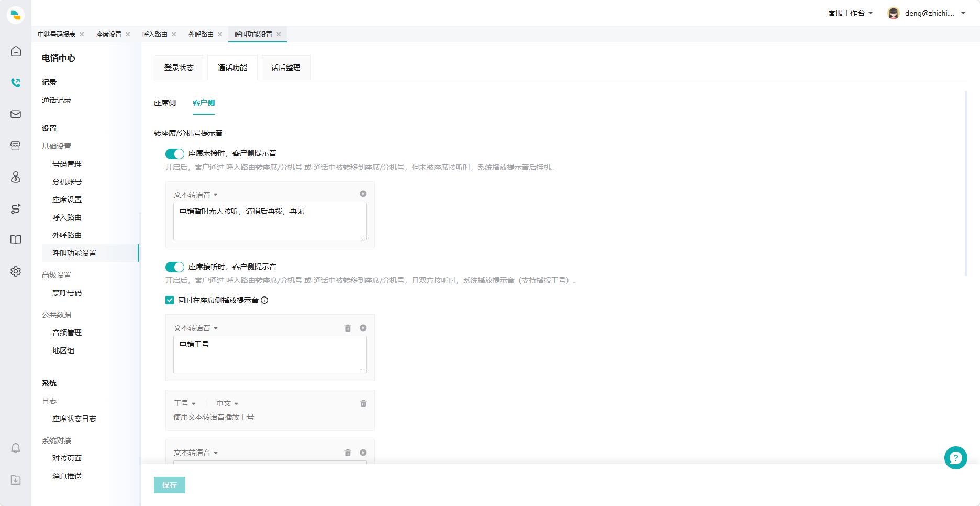
Task: Click the gear settings icon in sidebar
Action: point(16,271)
